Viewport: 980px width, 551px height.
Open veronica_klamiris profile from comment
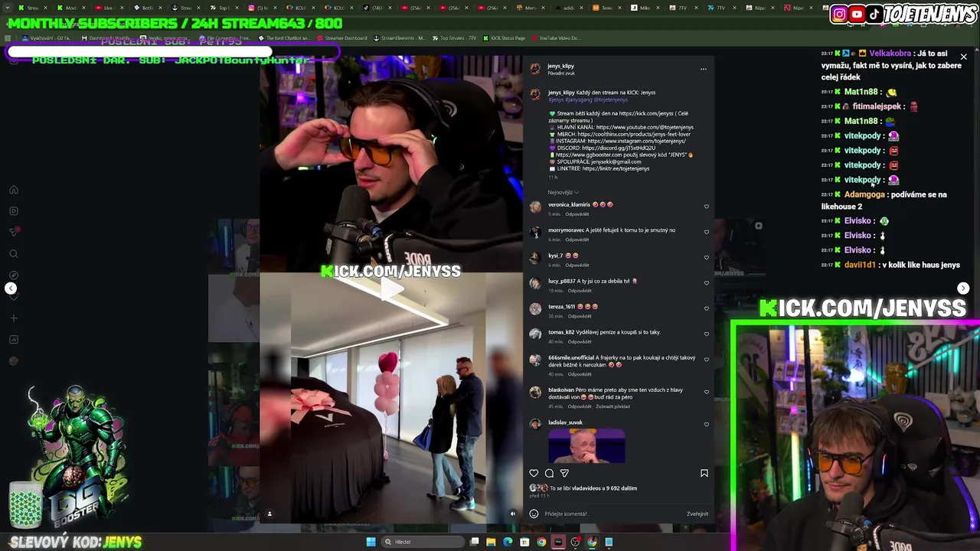click(x=569, y=204)
